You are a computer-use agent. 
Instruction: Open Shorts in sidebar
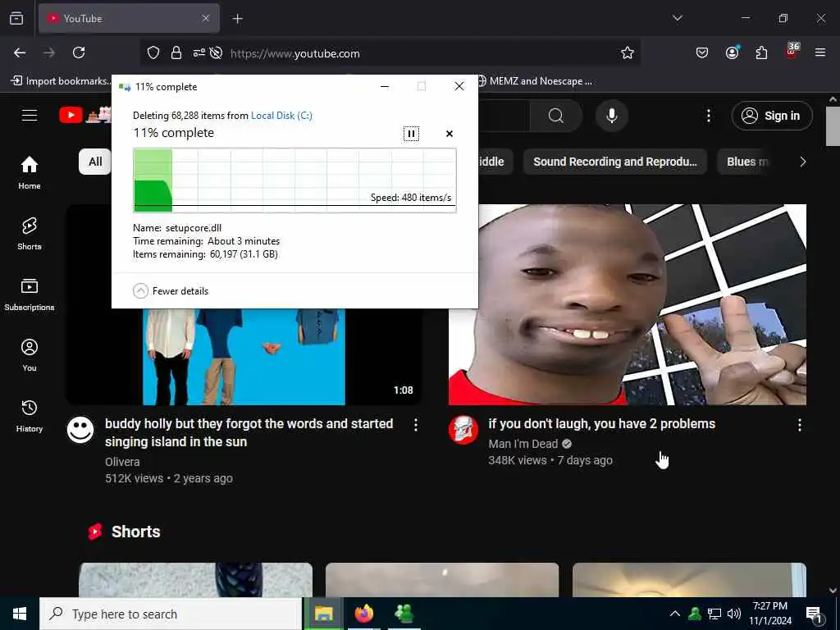point(30,234)
